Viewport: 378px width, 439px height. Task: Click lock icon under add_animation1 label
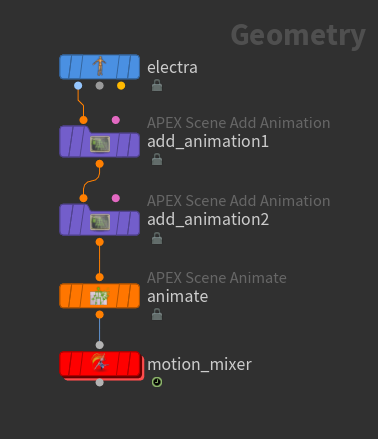click(157, 159)
